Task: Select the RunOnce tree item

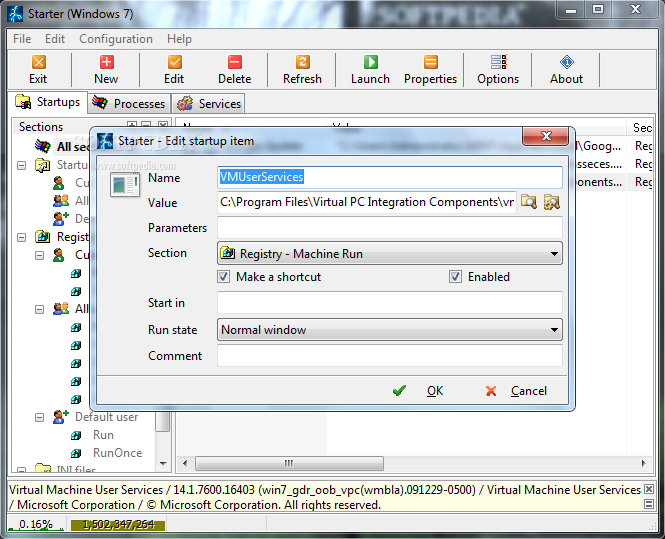Action: pyautogui.click(x=117, y=453)
